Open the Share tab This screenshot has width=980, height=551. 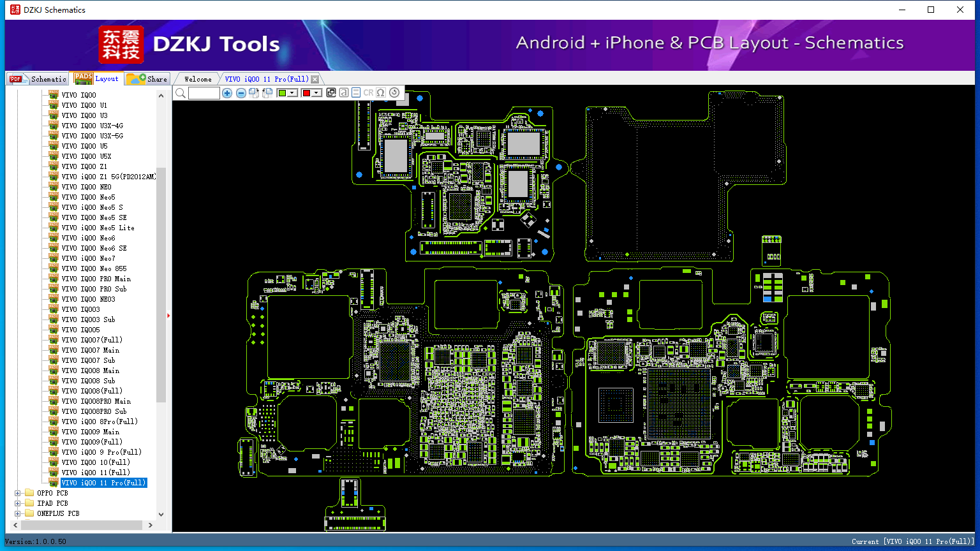pyautogui.click(x=147, y=79)
